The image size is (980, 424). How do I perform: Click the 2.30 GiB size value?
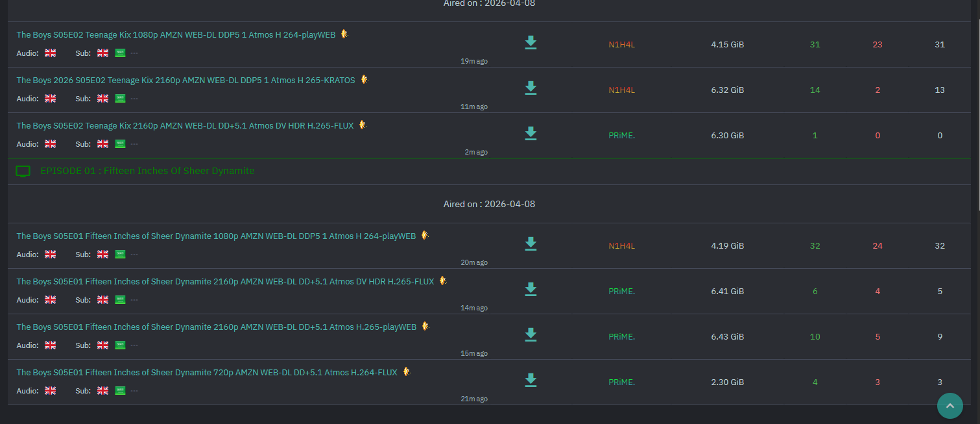point(727,382)
